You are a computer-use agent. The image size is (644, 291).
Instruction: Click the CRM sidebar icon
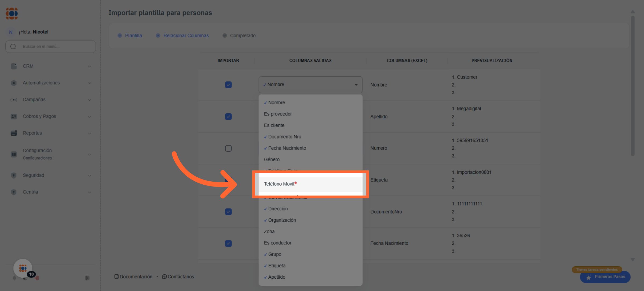click(x=14, y=66)
